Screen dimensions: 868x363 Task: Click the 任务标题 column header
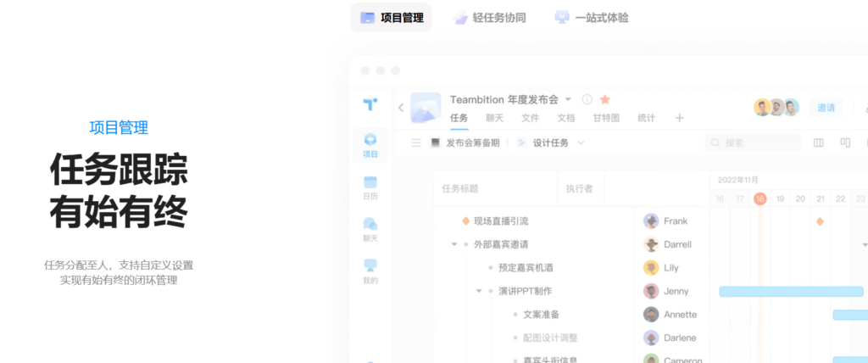[460, 188]
